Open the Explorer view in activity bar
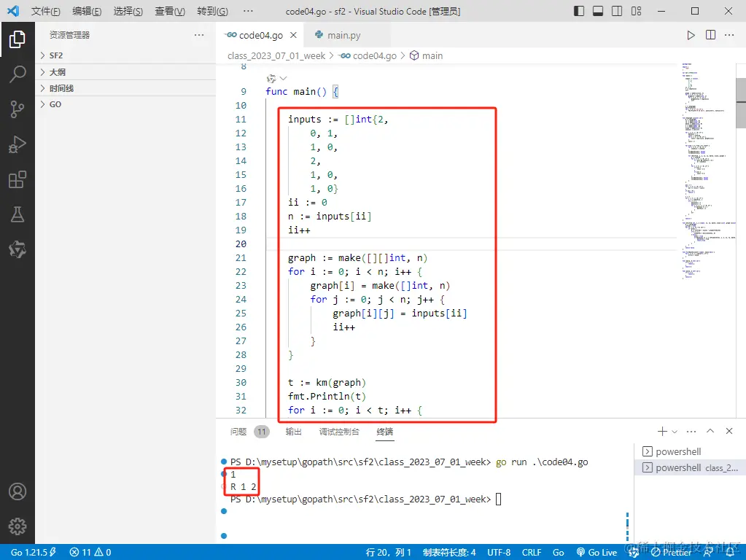This screenshot has height=560, width=746. 17,39
